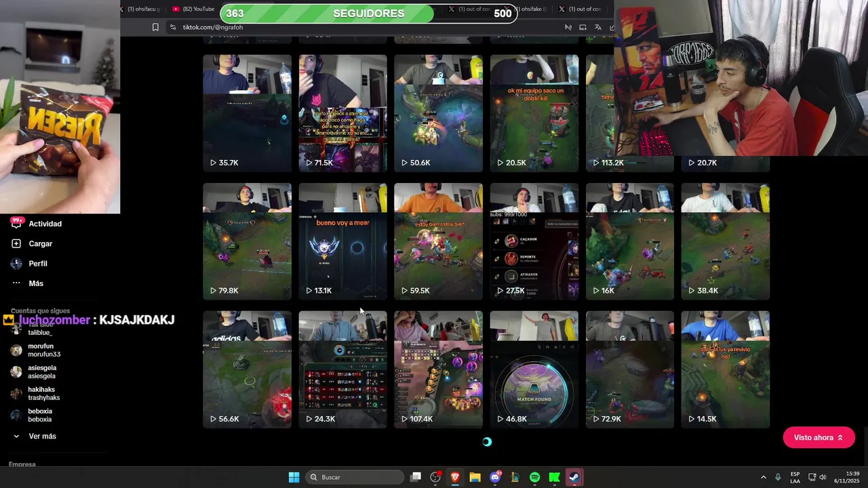
Task: Open video thumbnail with 16K views
Action: [629, 241]
